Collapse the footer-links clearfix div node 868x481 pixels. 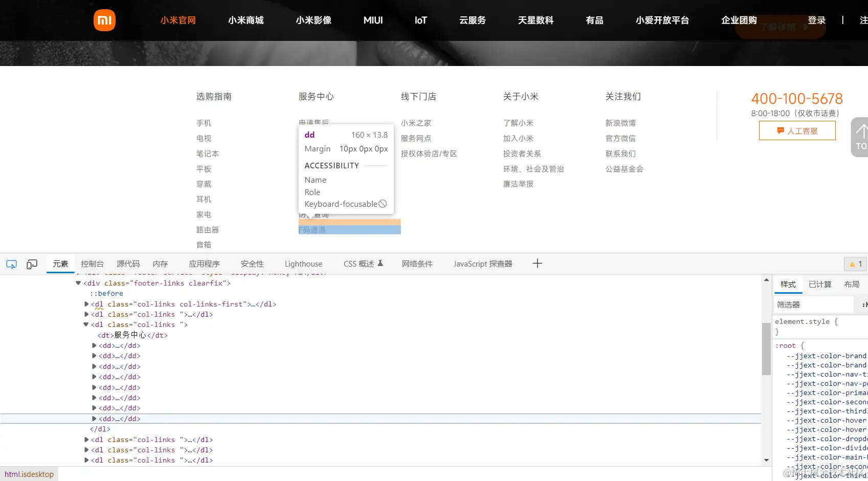[x=78, y=282]
